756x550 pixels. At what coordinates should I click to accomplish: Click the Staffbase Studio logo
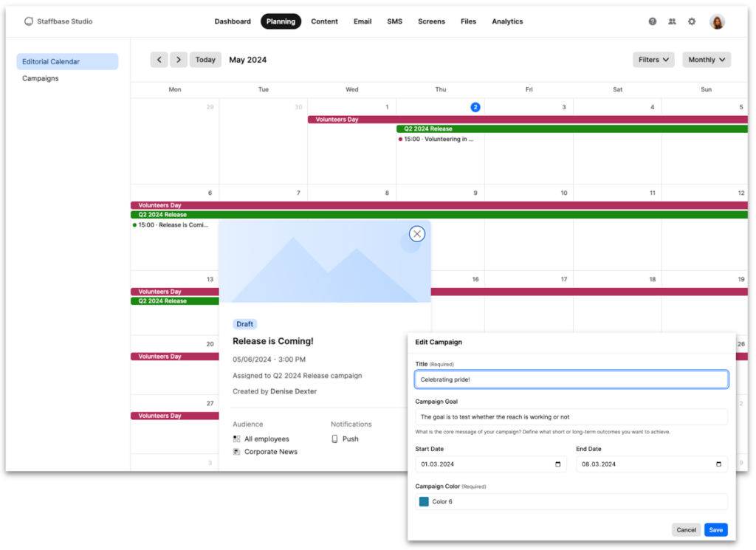(x=58, y=21)
